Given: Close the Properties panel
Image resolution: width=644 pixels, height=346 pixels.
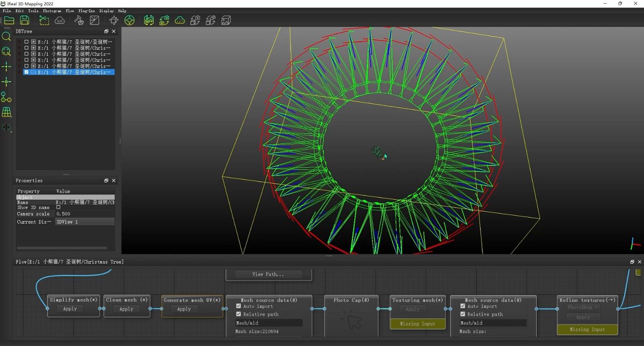Looking at the screenshot, I should tap(113, 181).
